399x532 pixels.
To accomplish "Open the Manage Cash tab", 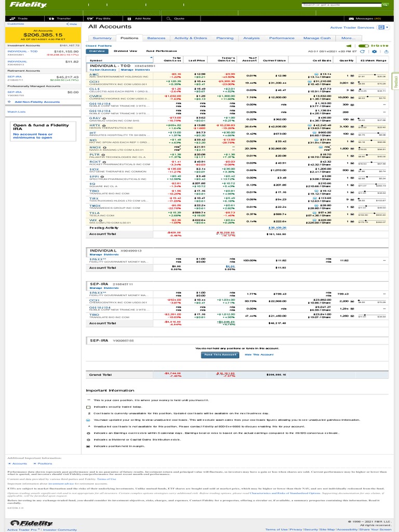I will tap(317, 38).
